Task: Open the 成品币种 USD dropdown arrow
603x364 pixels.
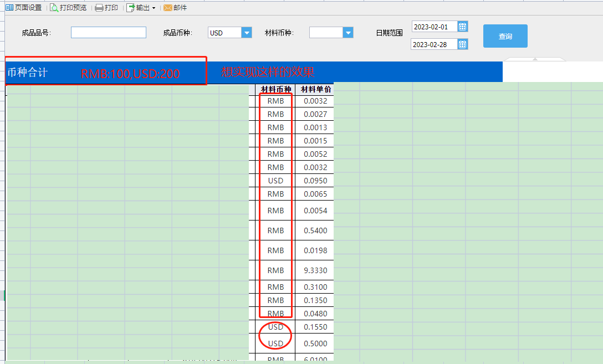Action: 247,33
